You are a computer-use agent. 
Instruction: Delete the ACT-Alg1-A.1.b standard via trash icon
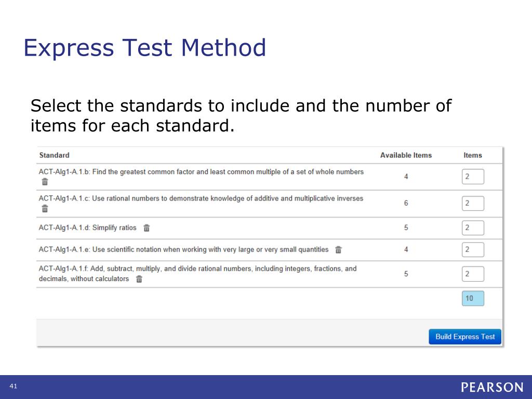pos(45,182)
